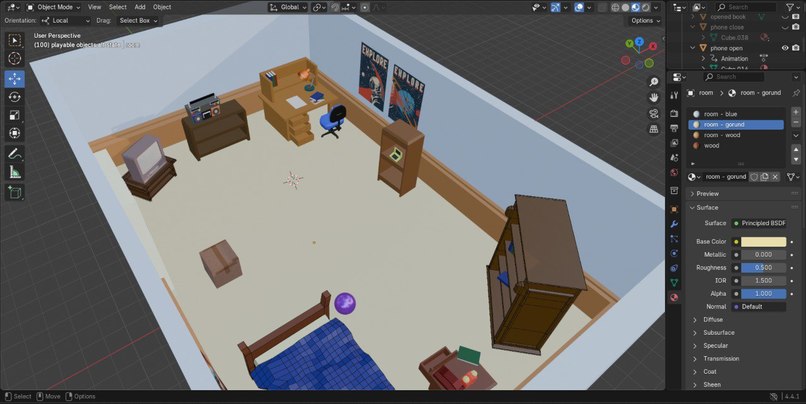The height and width of the screenshot is (404, 806).
Task: Toggle proportional editing button
Action: coord(364,7)
